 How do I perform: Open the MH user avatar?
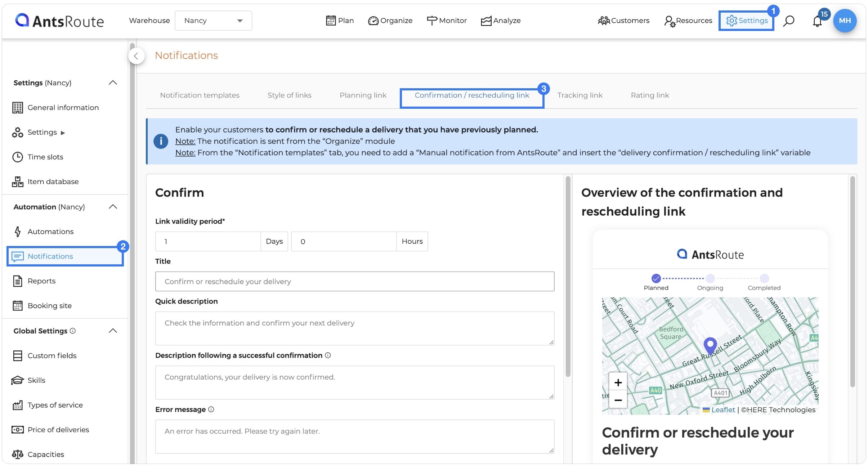point(845,21)
